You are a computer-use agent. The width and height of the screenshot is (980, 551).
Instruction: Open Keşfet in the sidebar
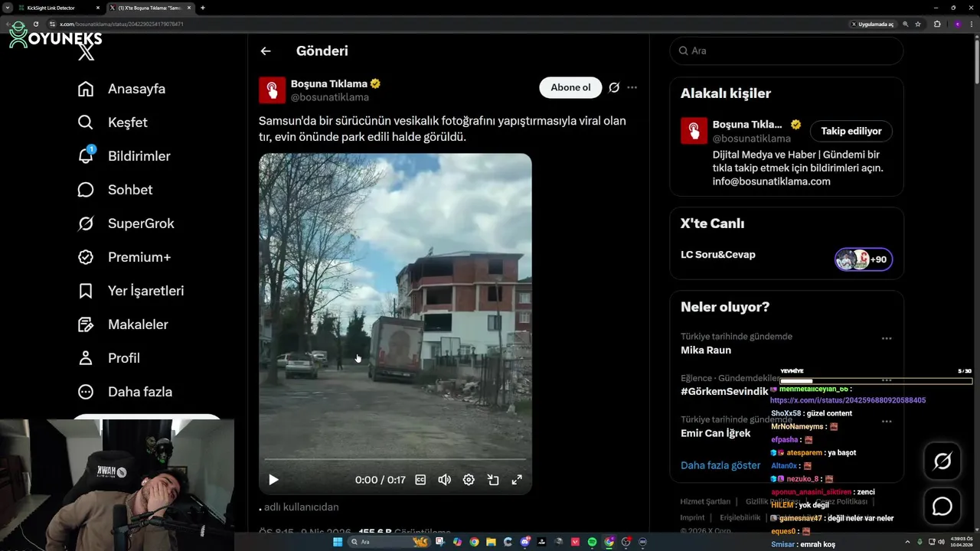pyautogui.click(x=113, y=122)
